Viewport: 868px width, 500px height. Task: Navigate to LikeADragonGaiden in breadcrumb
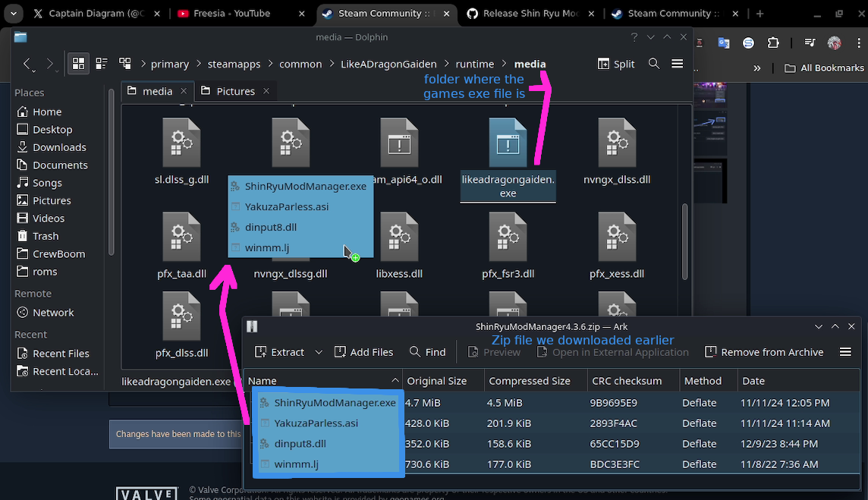pos(388,64)
